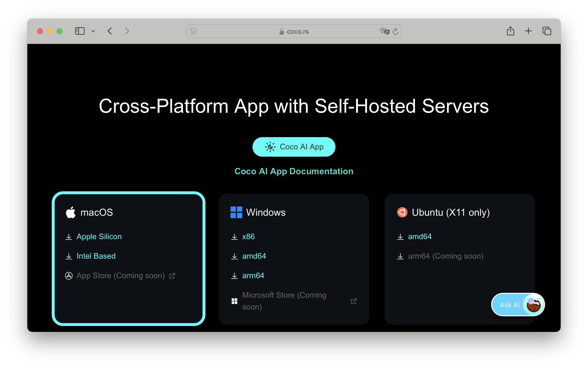Click the forward navigation arrow
Screen dimensions: 588x368
127,31
